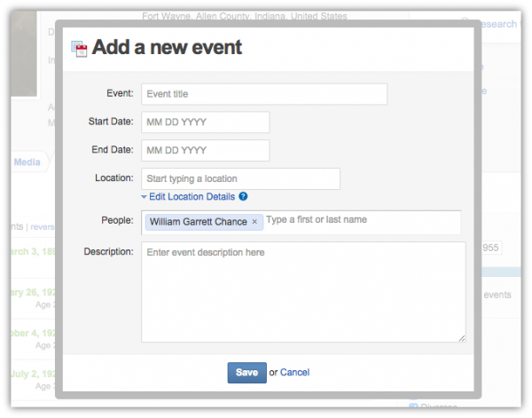Cancel adding the event
This screenshot has width=532, height=418.
[x=295, y=373]
